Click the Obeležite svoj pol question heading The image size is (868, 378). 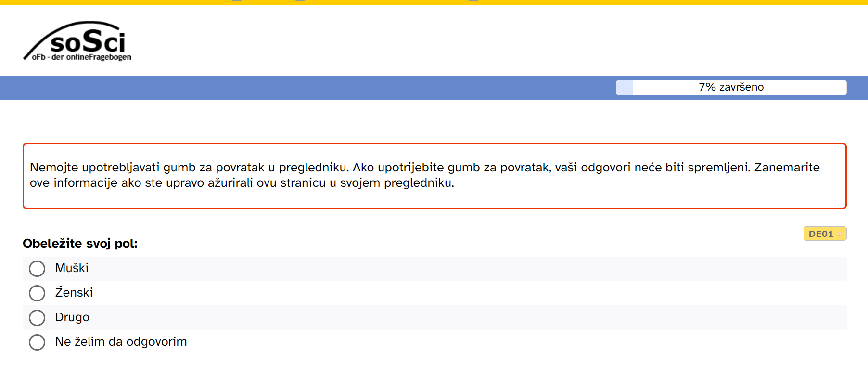[x=80, y=243]
